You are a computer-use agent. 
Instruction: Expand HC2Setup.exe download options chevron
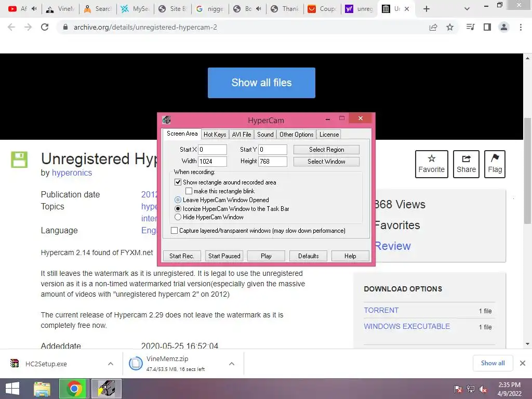[111, 364]
